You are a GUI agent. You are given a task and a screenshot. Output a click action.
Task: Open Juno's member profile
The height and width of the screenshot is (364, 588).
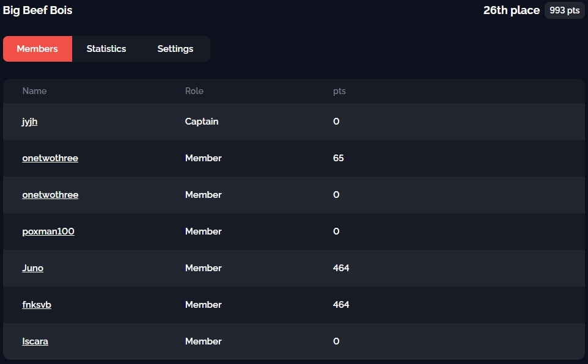33,268
